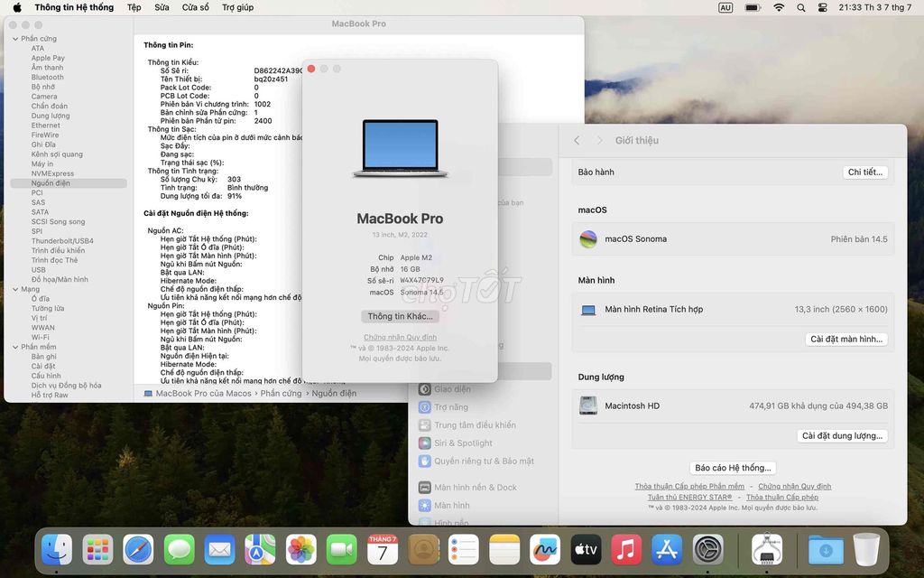Launch Safari from the Dock

pyautogui.click(x=138, y=550)
